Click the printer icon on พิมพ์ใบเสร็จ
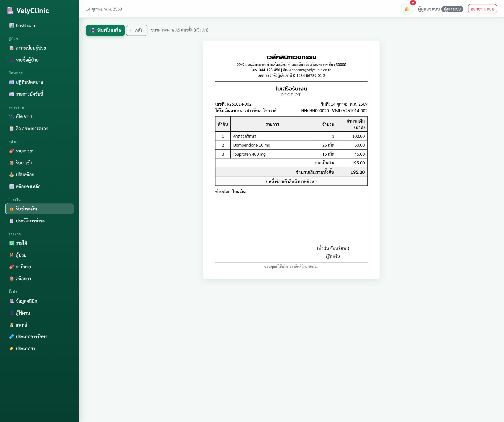 coord(93,30)
